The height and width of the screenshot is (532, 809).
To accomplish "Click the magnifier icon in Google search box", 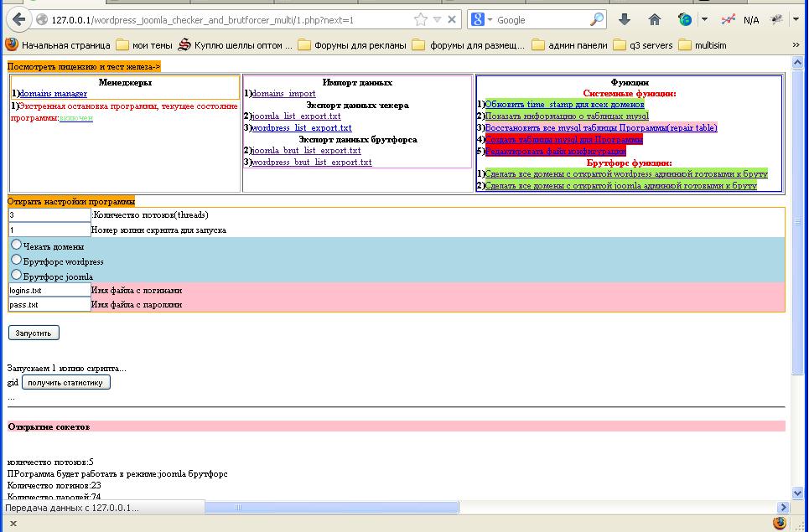I will 597,19.
